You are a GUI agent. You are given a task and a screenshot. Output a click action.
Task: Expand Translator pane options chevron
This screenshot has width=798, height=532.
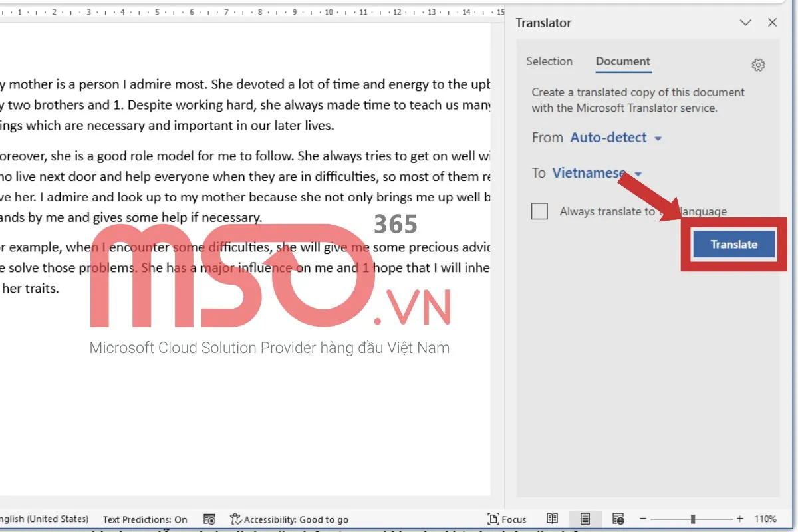745,23
